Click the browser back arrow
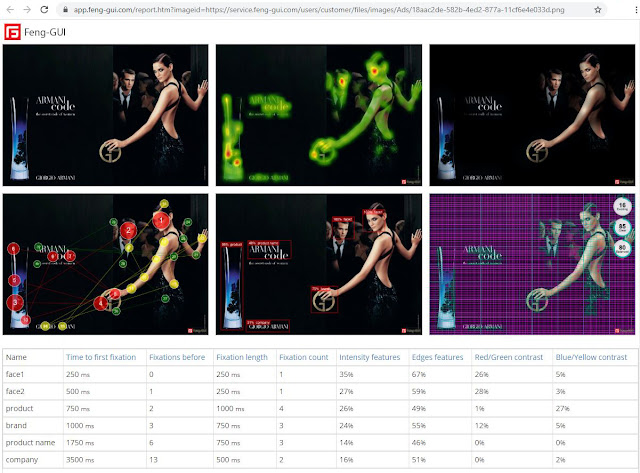This screenshot has width=640, height=473. [x=10, y=9]
